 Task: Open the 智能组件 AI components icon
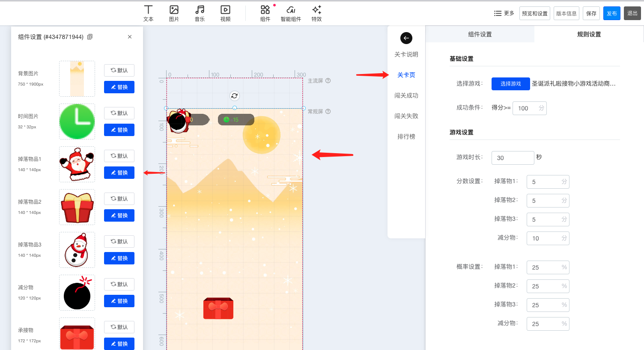[291, 10]
